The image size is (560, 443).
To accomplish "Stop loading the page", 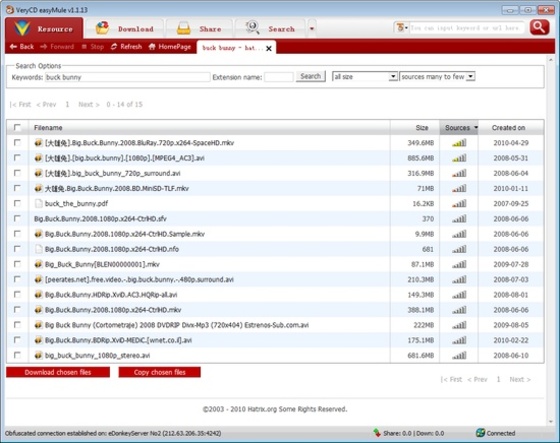I will click(x=92, y=47).
